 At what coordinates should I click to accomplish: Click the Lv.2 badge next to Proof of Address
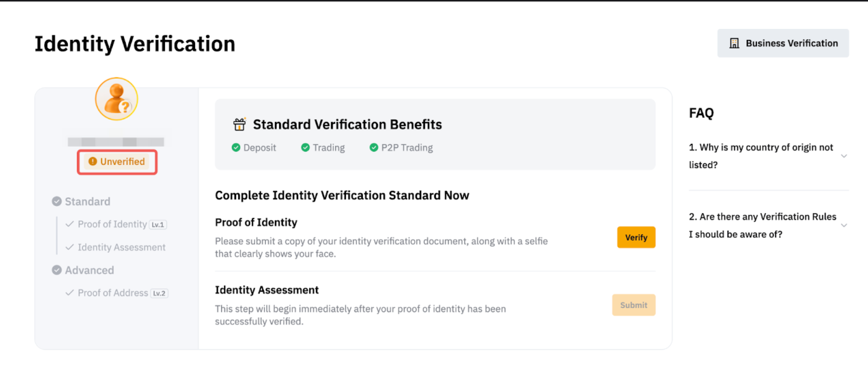tap(159, 293)
